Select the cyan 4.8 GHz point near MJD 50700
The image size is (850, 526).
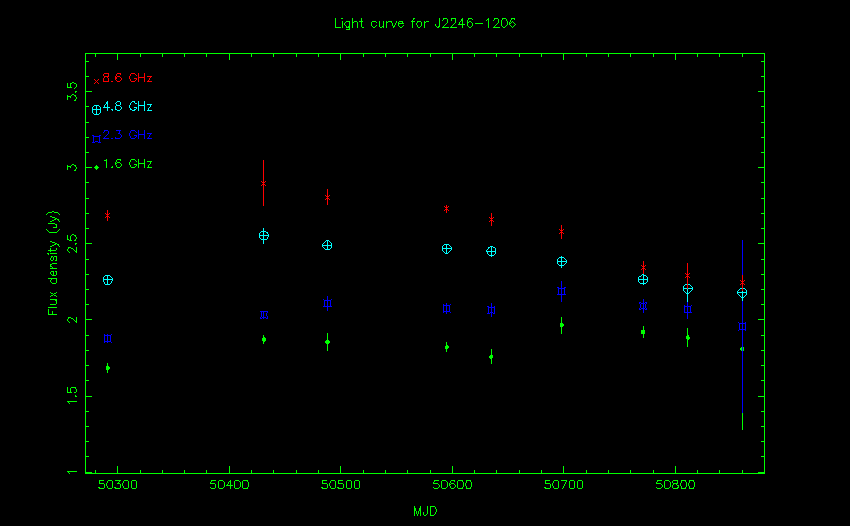click(x=562, y=262)
